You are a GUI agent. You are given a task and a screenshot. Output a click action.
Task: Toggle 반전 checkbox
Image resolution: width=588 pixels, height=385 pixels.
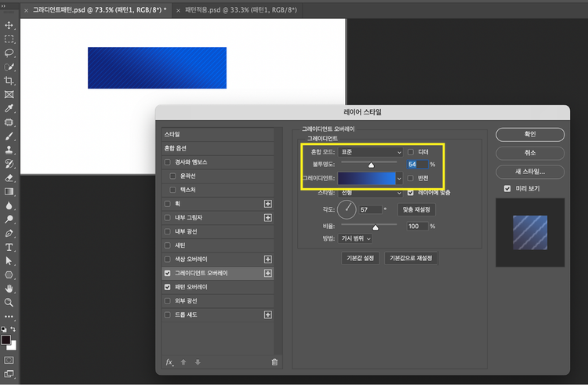click(411, 178)
